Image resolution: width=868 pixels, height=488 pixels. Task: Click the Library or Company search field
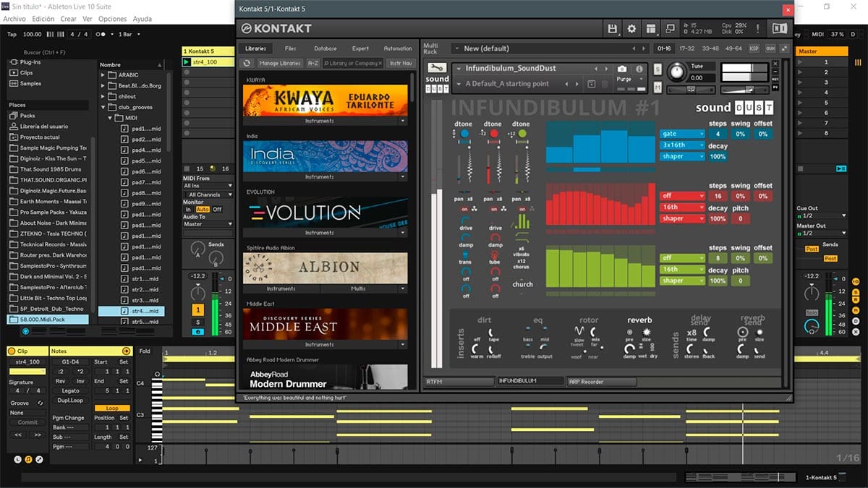click(353, 64)
